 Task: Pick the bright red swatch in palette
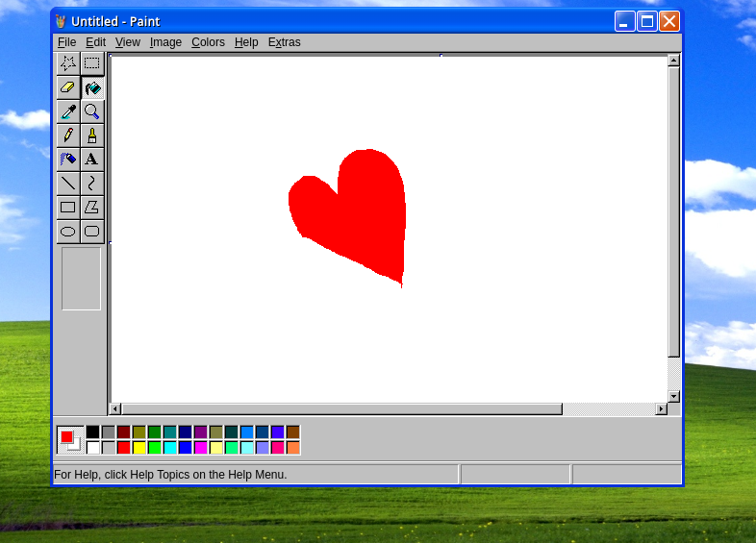pos(124,448)
